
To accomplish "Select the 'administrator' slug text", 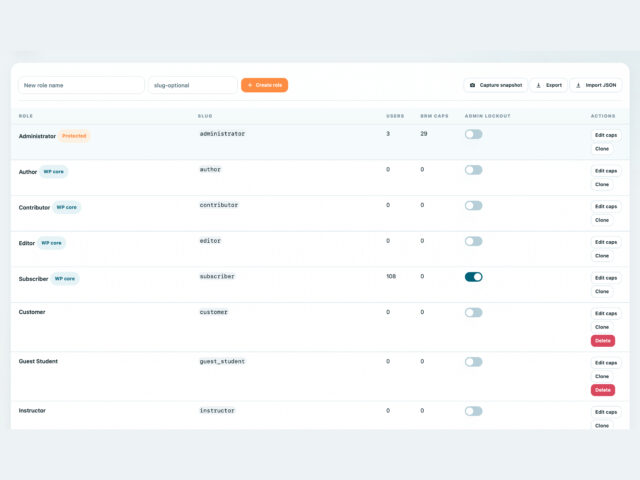I will [x=222, y=134].
